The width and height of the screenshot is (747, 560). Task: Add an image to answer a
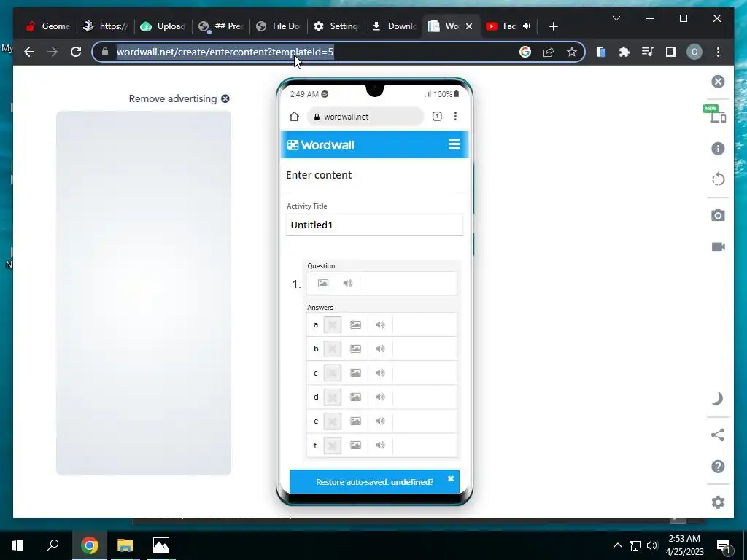[x=355, y=324]
